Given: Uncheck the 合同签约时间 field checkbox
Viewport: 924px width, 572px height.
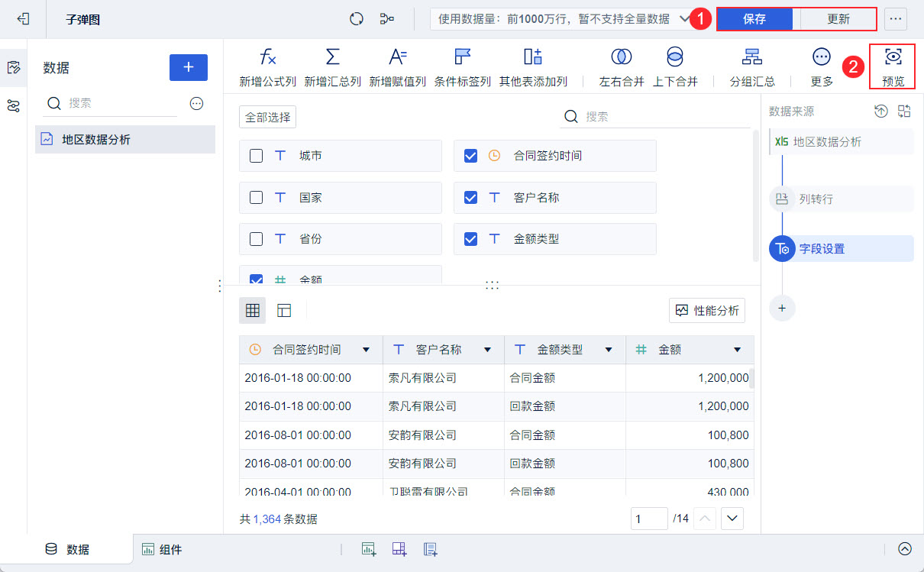Looking at the screenshot, I should [471, 156].
